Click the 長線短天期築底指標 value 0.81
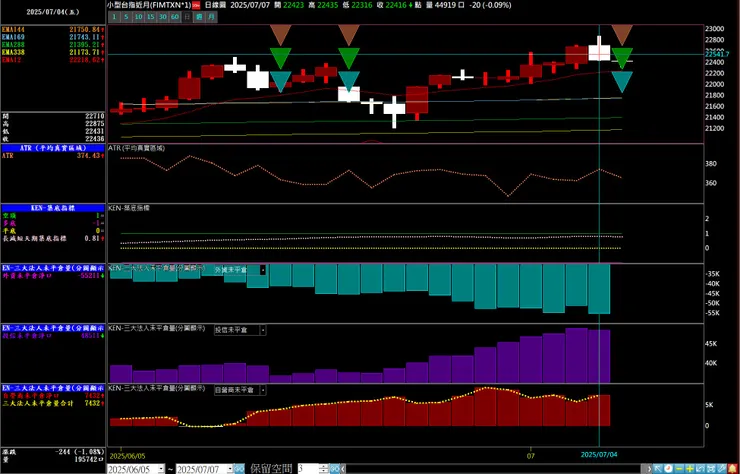 coord(92,238)
